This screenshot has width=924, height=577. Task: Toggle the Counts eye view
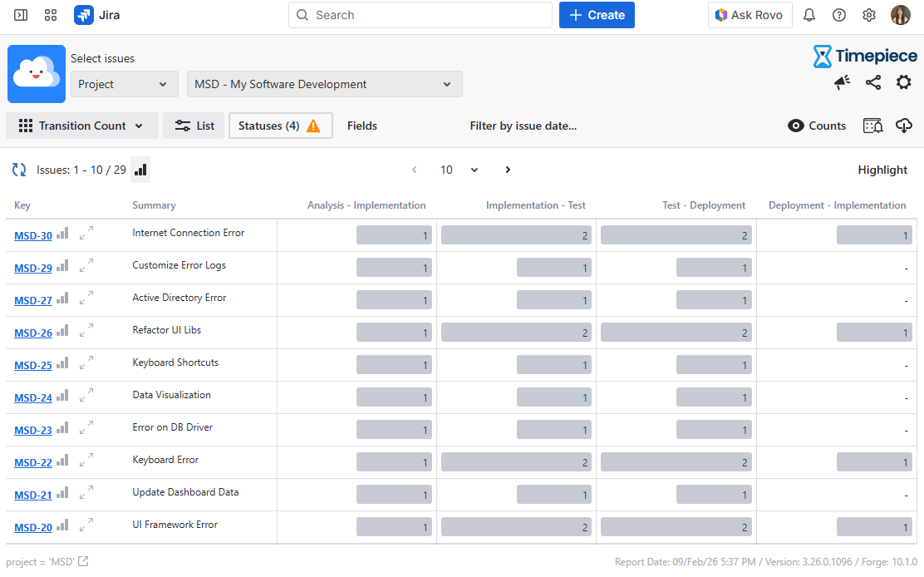click(817, 126)
